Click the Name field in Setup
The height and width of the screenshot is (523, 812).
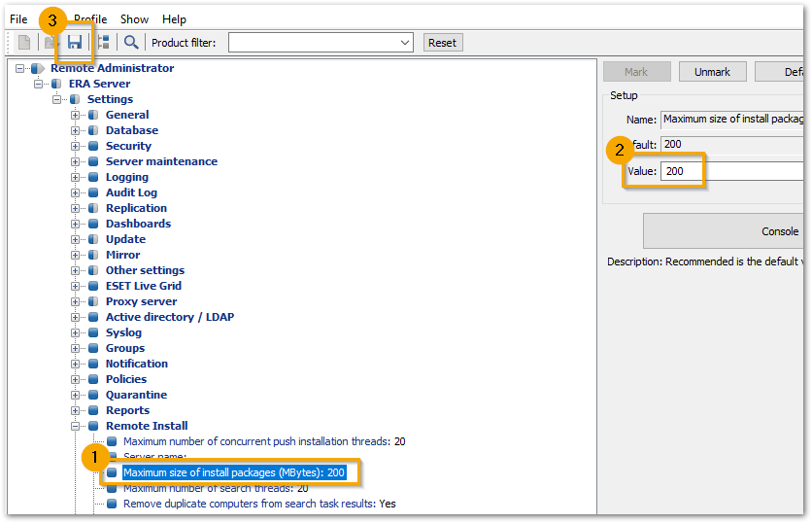pyautogui.click(x=732, y=120)
